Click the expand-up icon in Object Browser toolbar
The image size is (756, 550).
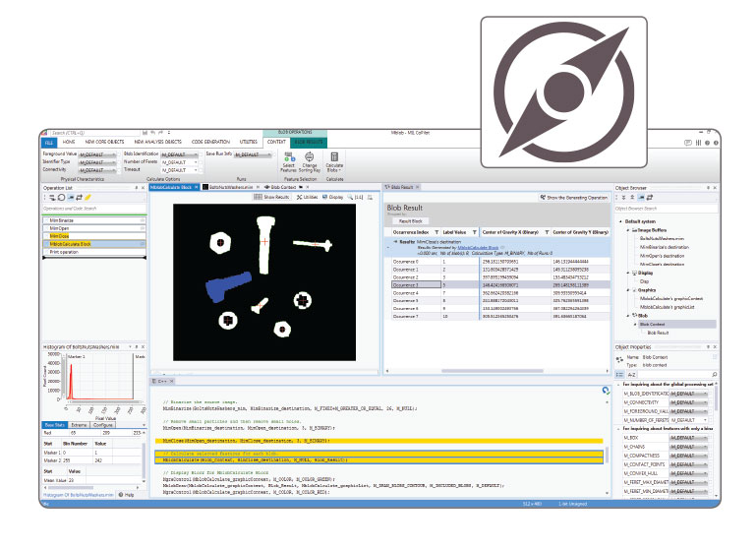pyautogui.click(x=632, y=198)
